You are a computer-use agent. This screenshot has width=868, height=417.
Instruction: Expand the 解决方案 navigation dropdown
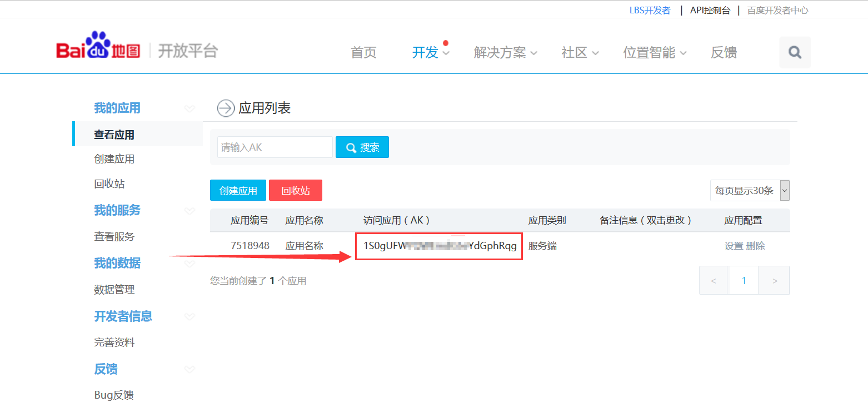pyautogui.click(x=533, y=53)
